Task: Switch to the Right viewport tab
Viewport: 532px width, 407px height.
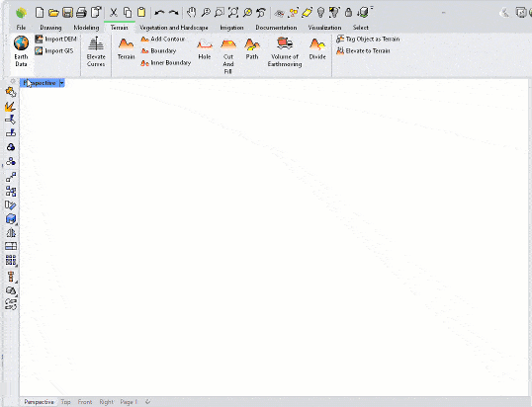Action: 106,402
